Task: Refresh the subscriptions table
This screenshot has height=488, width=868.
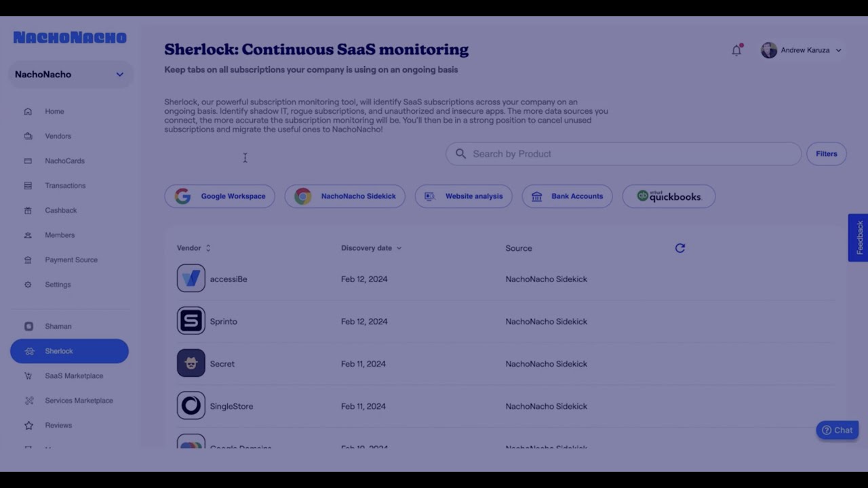Action: pos(680,248)
